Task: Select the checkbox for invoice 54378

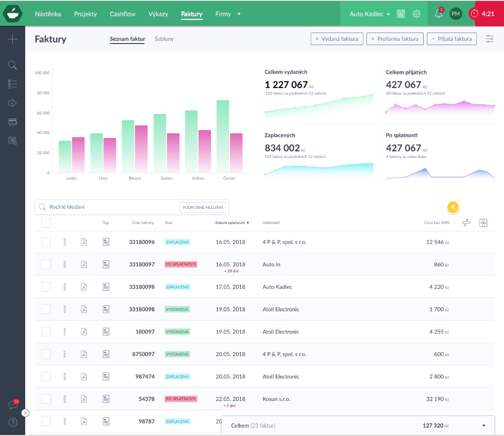Action: (46, 399)
